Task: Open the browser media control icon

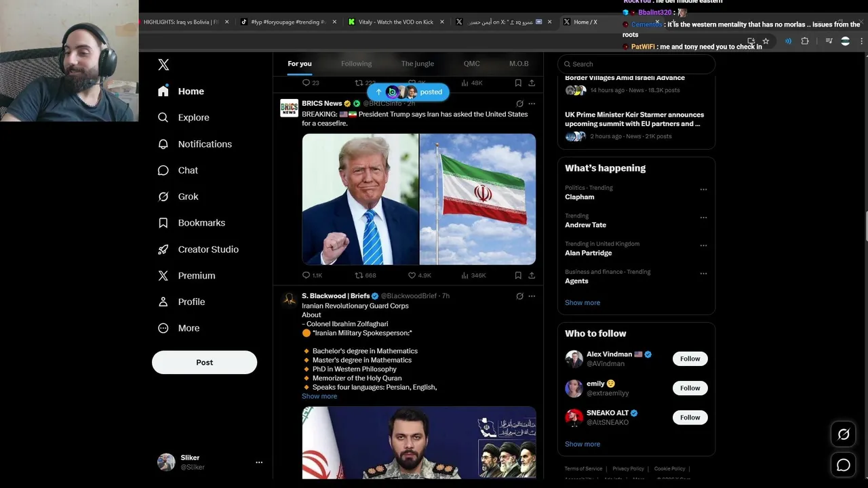Action: tap(829, 41)
